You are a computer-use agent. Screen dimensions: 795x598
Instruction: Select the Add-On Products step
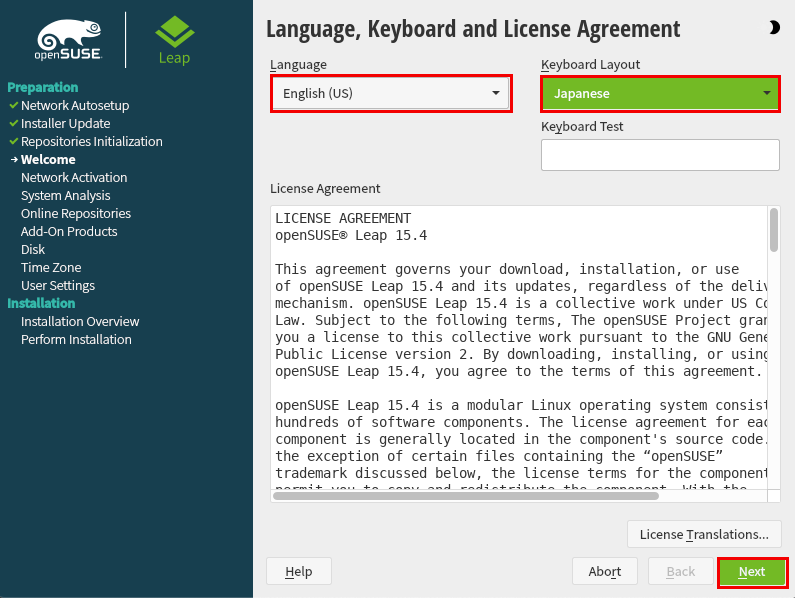tap(69, 232)
